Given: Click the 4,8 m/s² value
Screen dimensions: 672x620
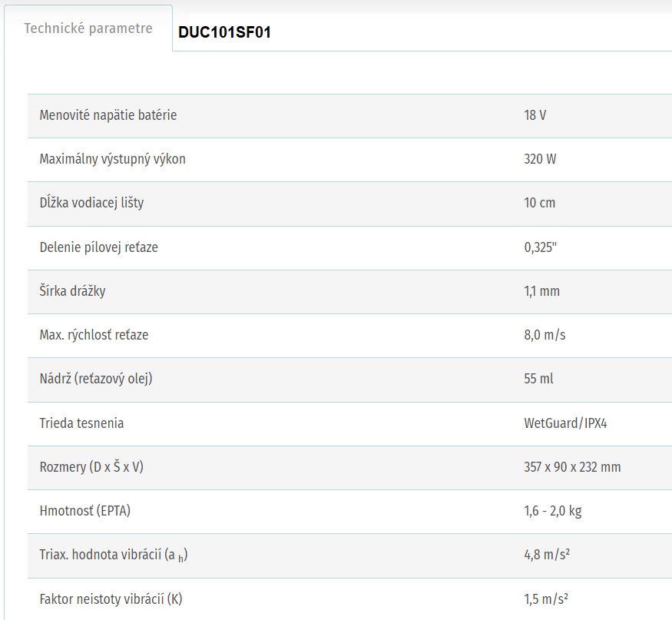Looking at the screenshot, I should click(x=547, y=555).
